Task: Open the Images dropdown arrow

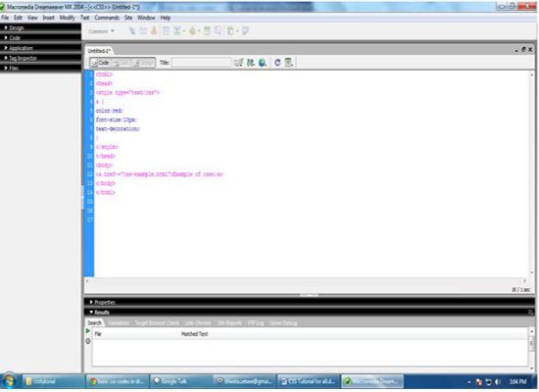Action: [184, 31]
